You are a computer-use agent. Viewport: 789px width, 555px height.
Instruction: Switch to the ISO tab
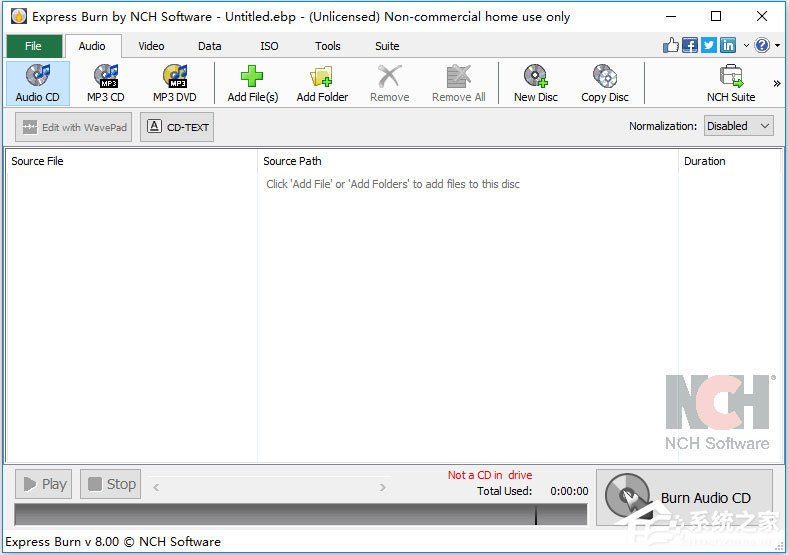pos(269,46)
